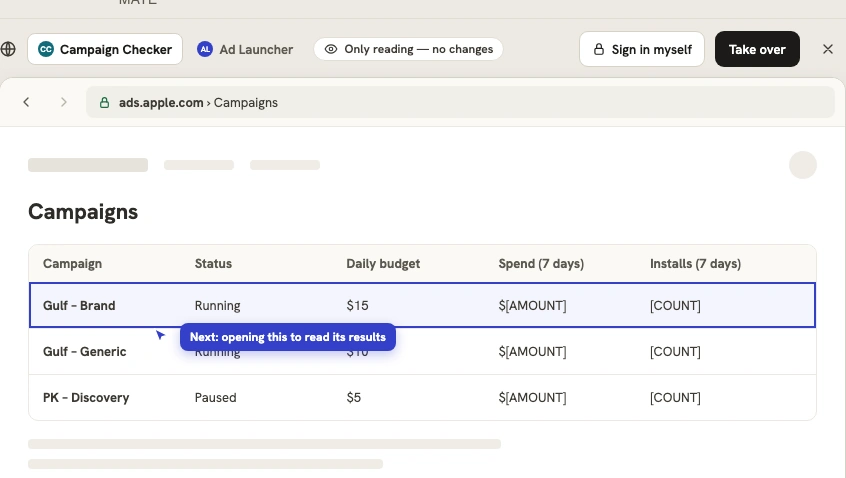
Task: Click the Status column header
Action: pyautogui.click(x=213, y=263)
